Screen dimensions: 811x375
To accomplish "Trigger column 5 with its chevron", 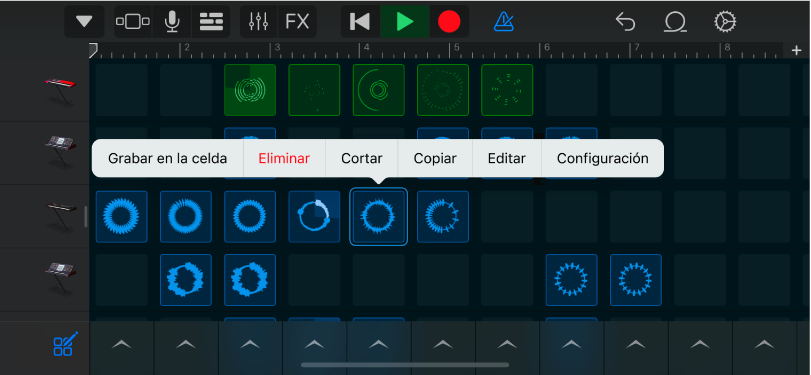I will (x=379, y=344).
